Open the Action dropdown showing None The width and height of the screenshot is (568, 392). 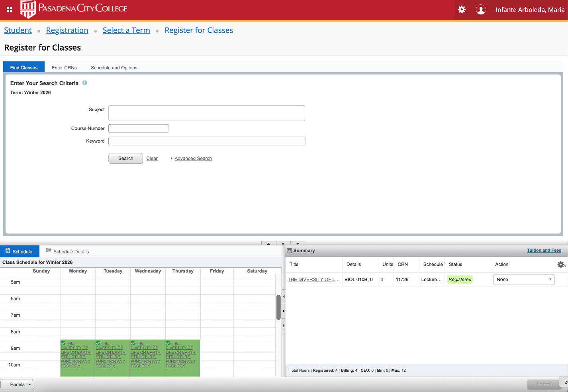[523, 280]
